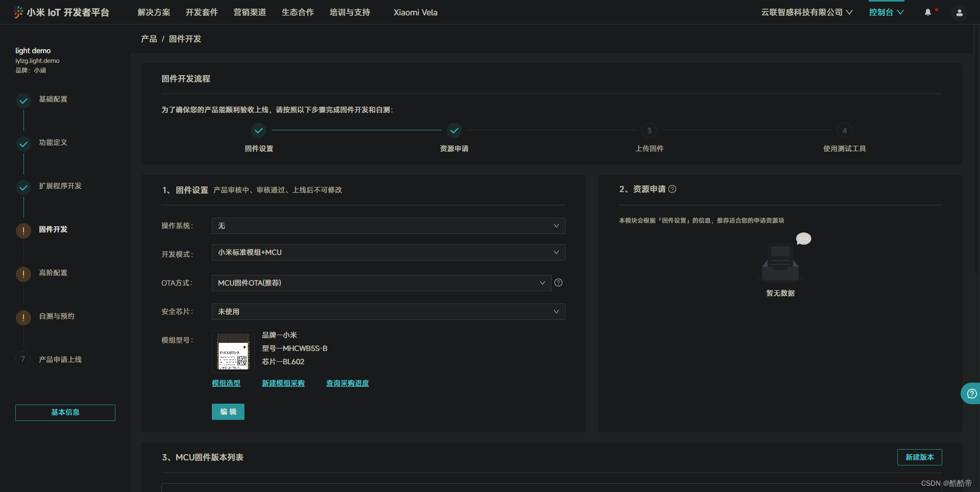Click the 固件设置 completed step circle

[259, 130]
